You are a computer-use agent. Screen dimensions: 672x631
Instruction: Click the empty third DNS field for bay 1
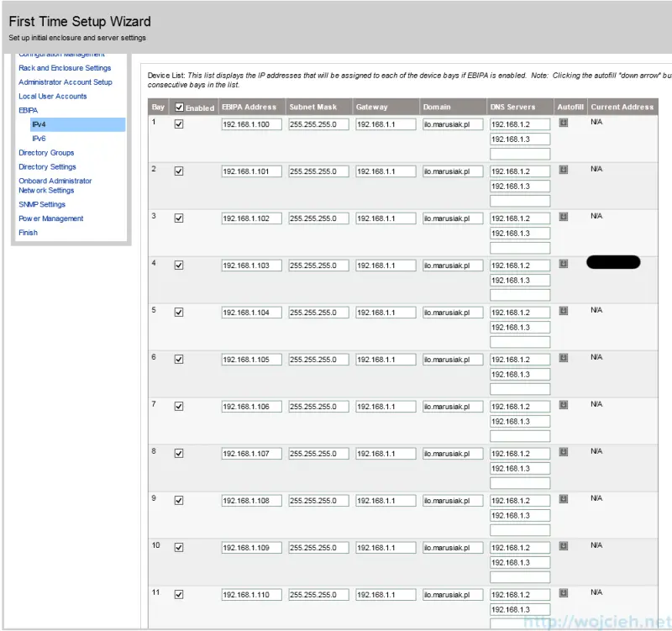(x=520, y=154)
